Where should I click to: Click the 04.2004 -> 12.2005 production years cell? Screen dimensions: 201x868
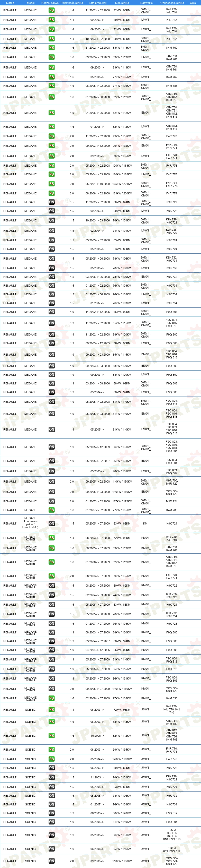tap(97, 650)
